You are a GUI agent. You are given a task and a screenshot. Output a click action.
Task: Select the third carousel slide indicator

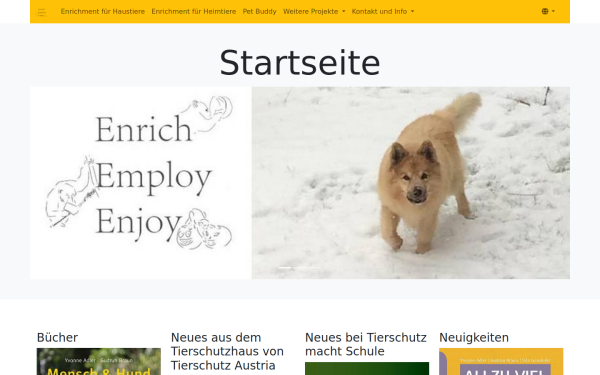(315, 267)
